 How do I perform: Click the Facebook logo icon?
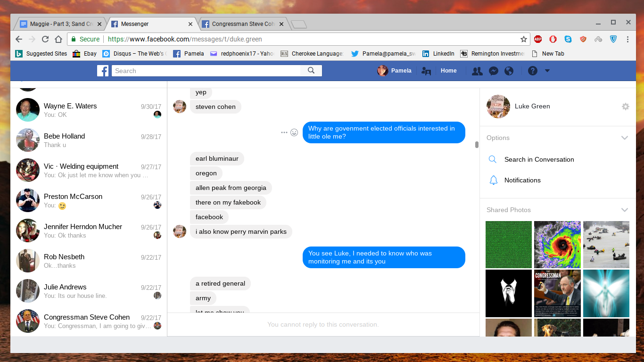click(x=103, y=71)
